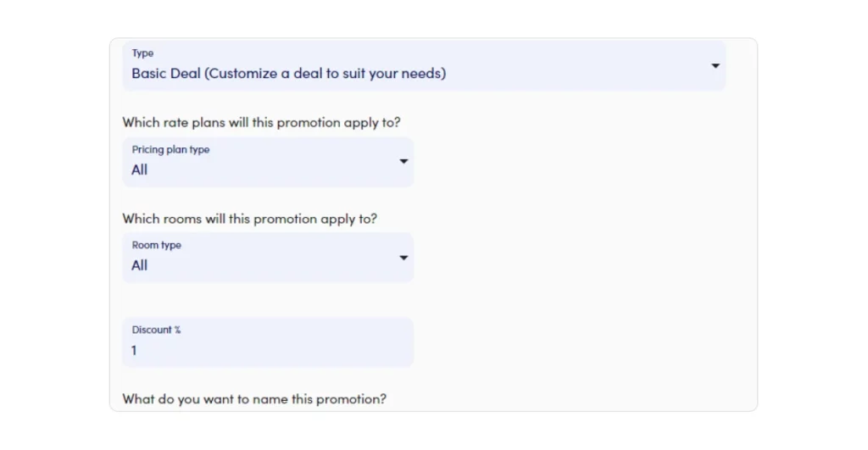Click the "(Customize a deal to suit your needs)" text
Screen dimensions: 868x450
[325, 74]
